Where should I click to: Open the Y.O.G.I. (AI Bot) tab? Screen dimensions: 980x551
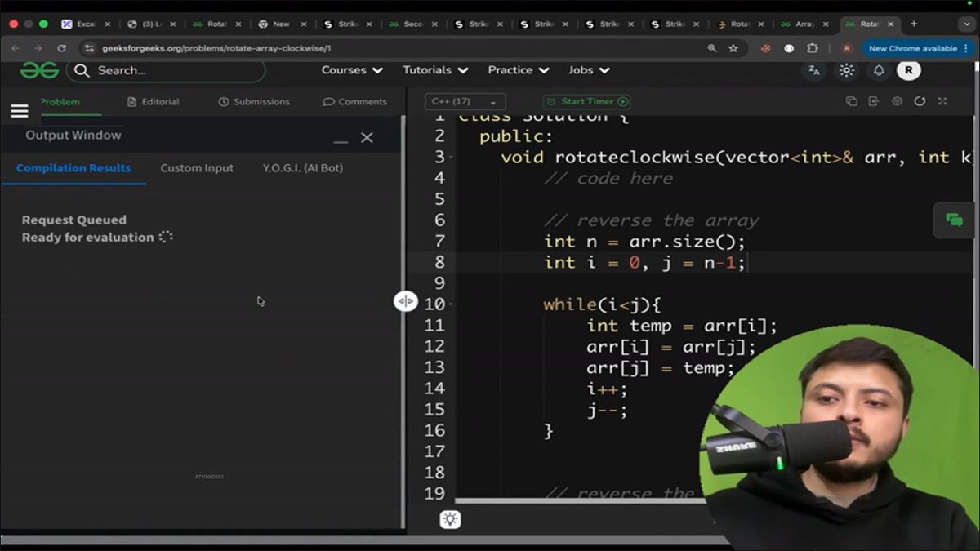click(x=302, y=167)
